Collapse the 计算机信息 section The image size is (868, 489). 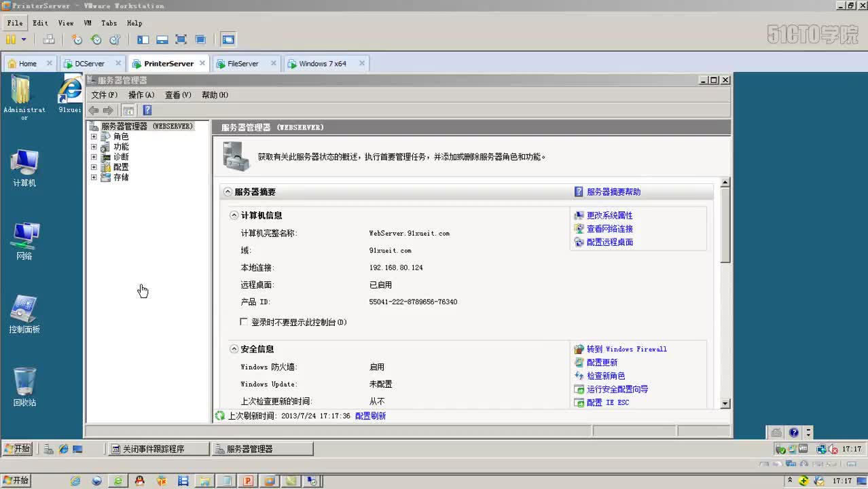click(234, 215)
